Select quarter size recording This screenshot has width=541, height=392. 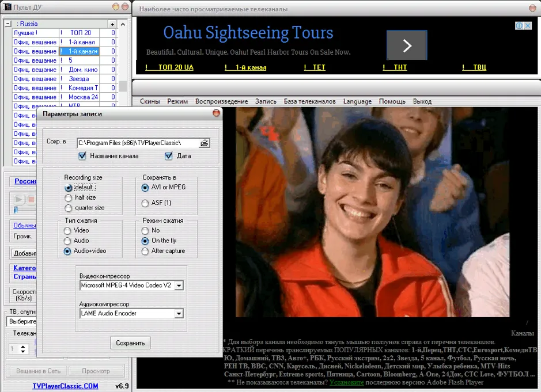(69, 208)
